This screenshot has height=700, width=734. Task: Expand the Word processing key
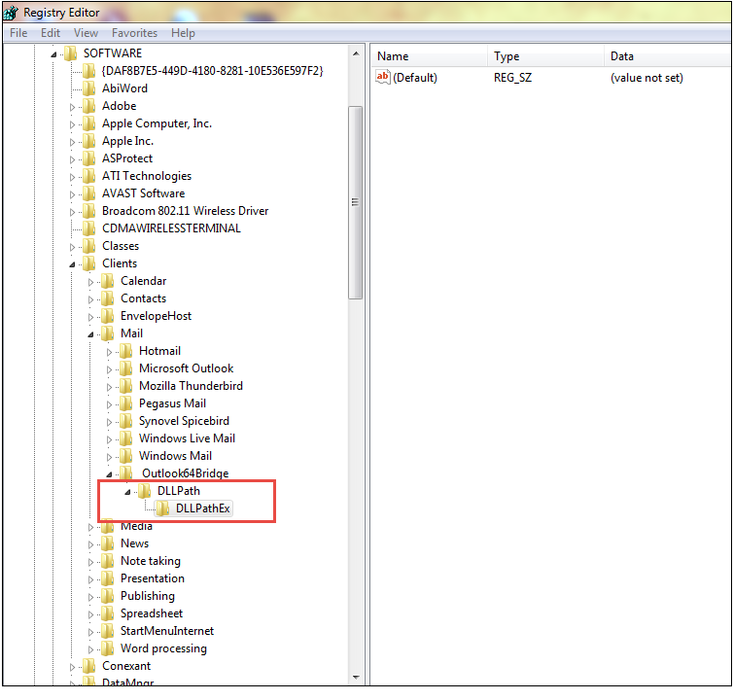(90, 649)
